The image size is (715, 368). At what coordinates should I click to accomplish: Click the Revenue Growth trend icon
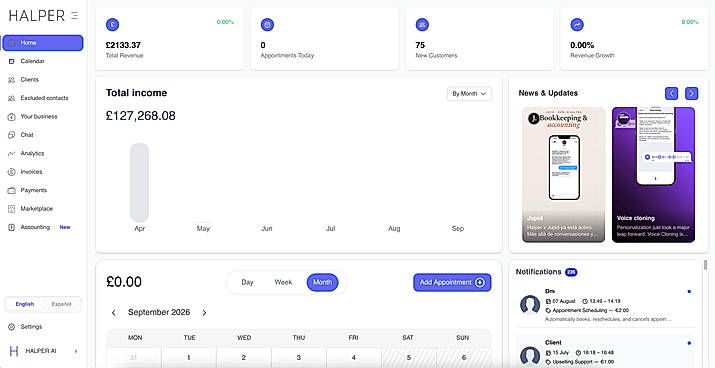577,25
